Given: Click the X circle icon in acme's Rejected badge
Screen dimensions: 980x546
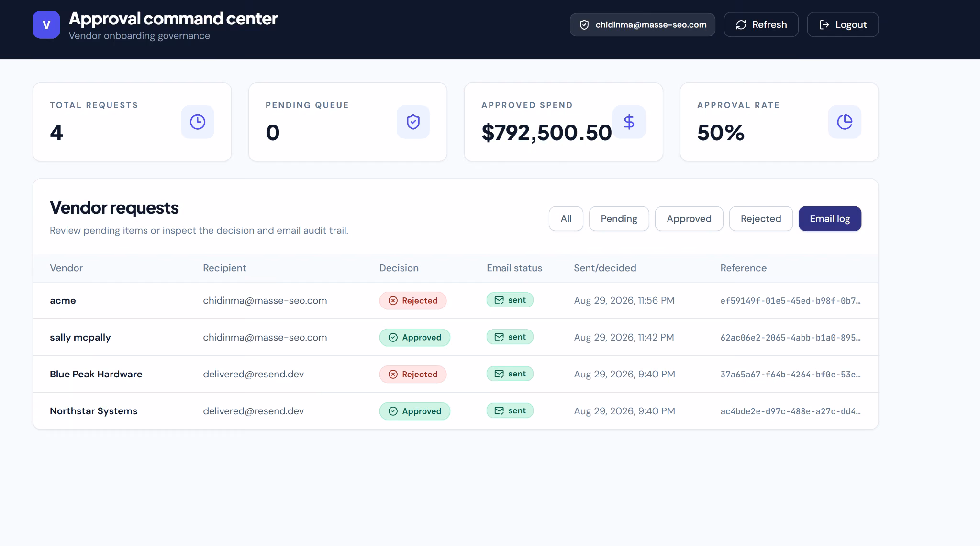Looking at the screenshot, I should click(x=393, y=301).
